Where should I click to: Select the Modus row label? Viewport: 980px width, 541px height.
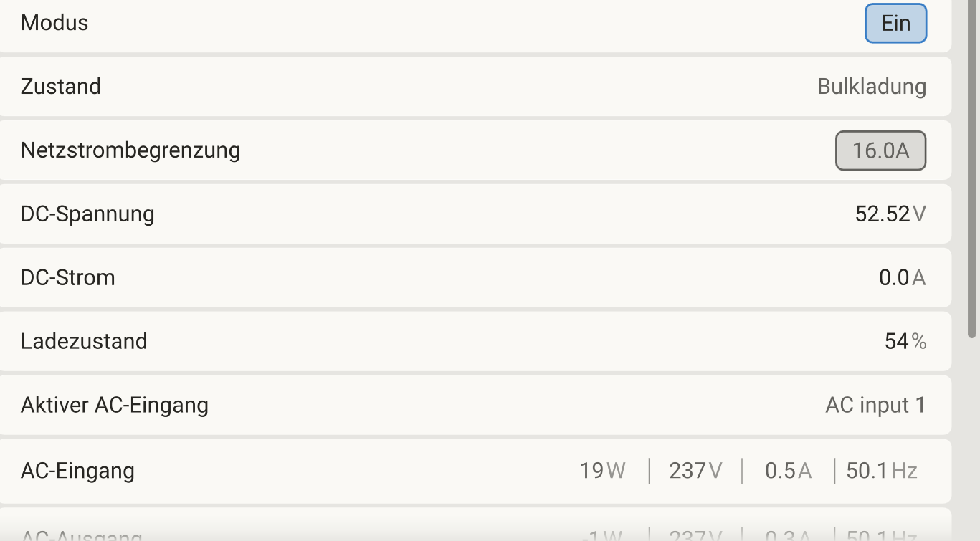pos(54,23)
